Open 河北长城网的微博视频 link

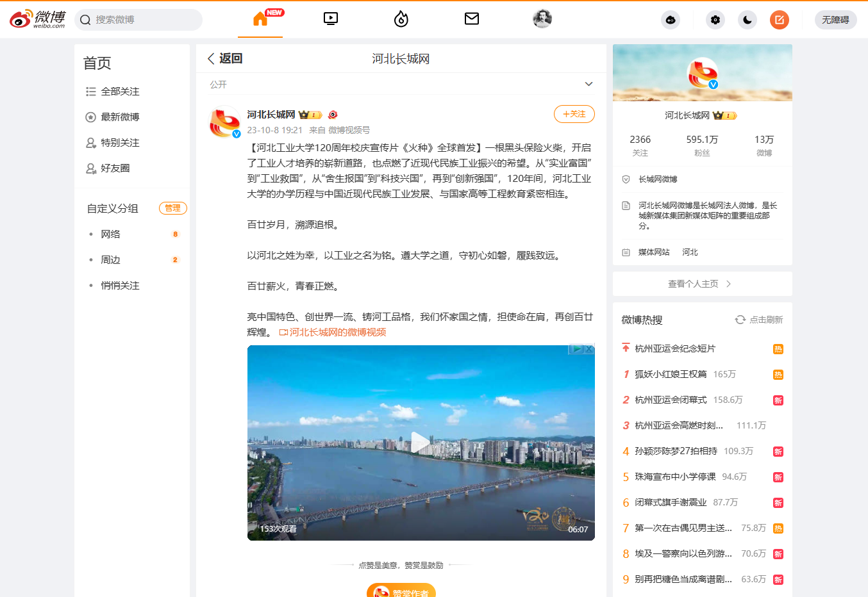coord(333,332)
